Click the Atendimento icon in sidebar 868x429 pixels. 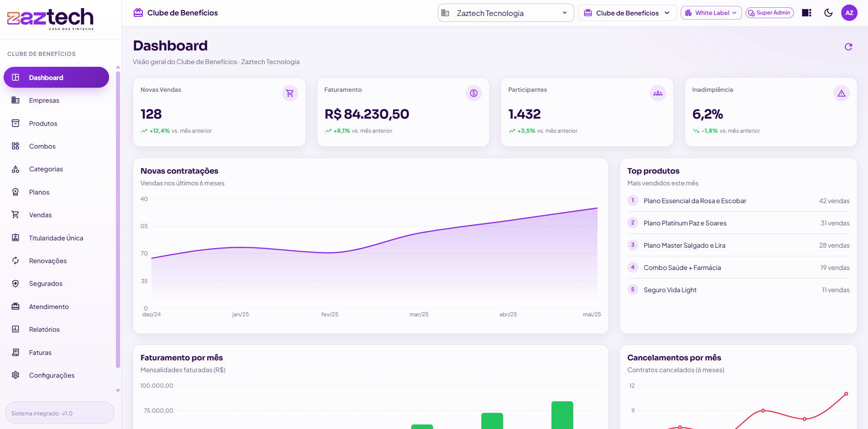point(15,306)
